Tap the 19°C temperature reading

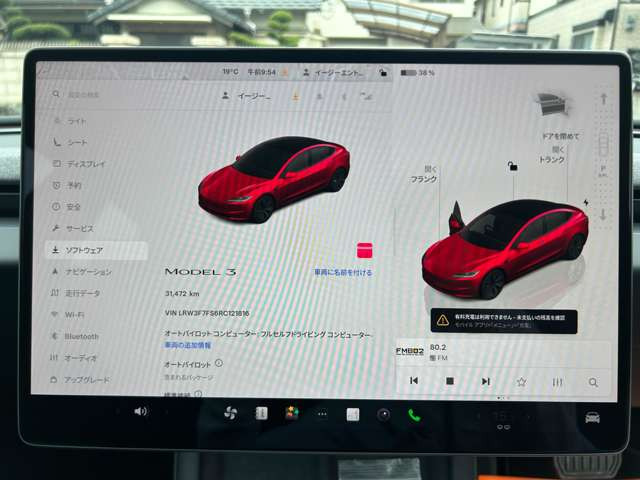click(230, 72)
